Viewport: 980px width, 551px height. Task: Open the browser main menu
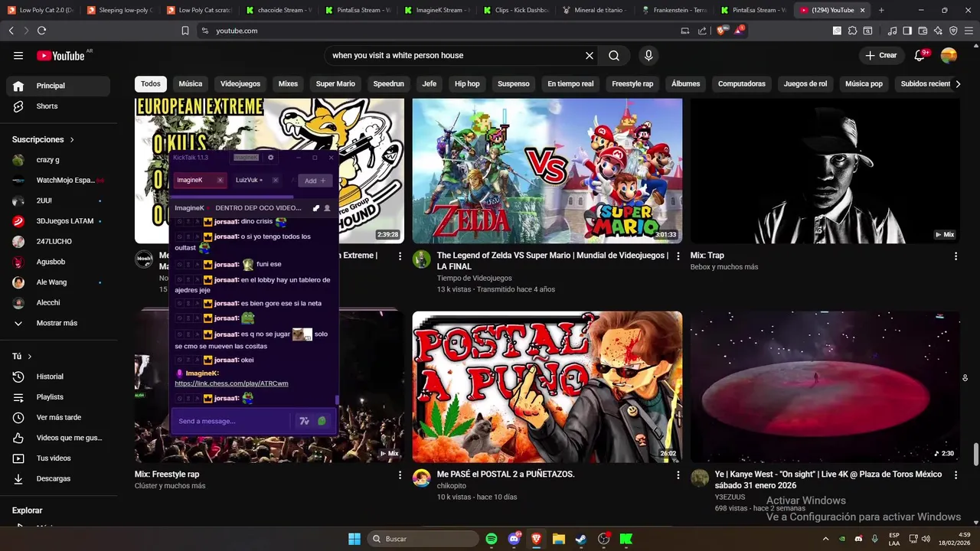968,31
